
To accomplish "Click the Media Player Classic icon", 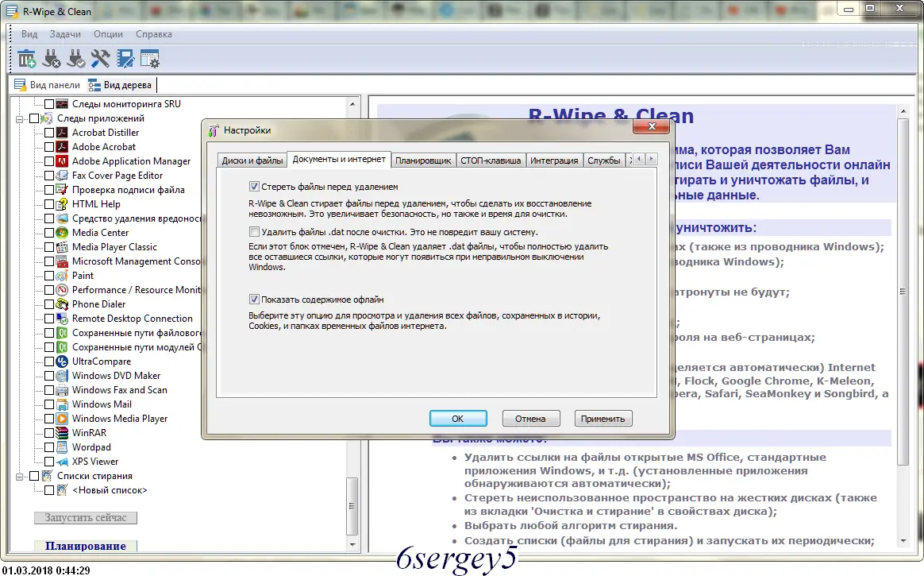I will tap(62, 247).
